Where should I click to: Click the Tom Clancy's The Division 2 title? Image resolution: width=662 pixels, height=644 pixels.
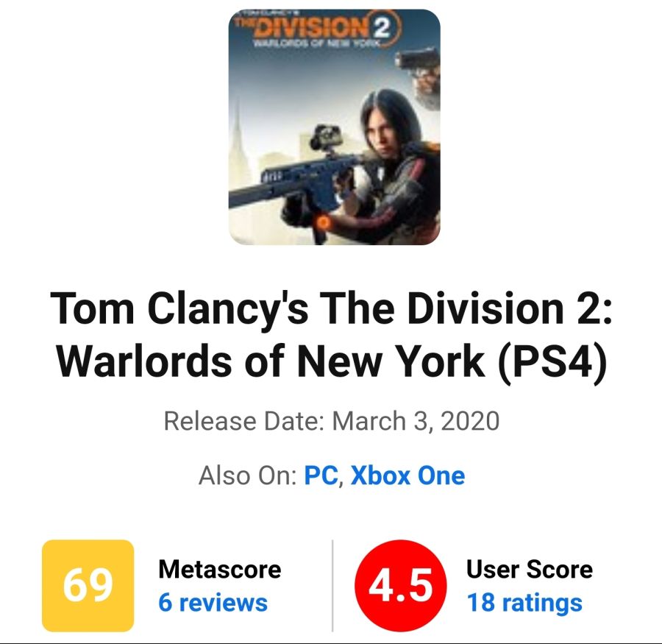tap(331, 309)
